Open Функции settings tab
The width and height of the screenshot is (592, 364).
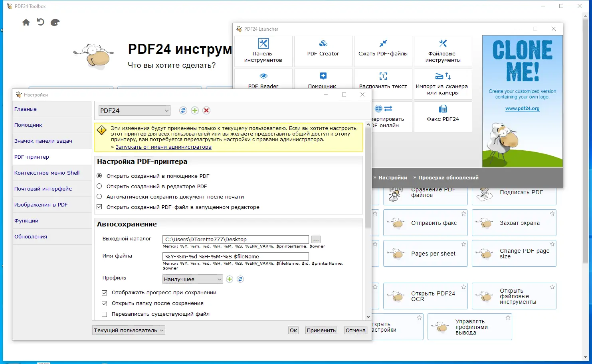(52, 220)
